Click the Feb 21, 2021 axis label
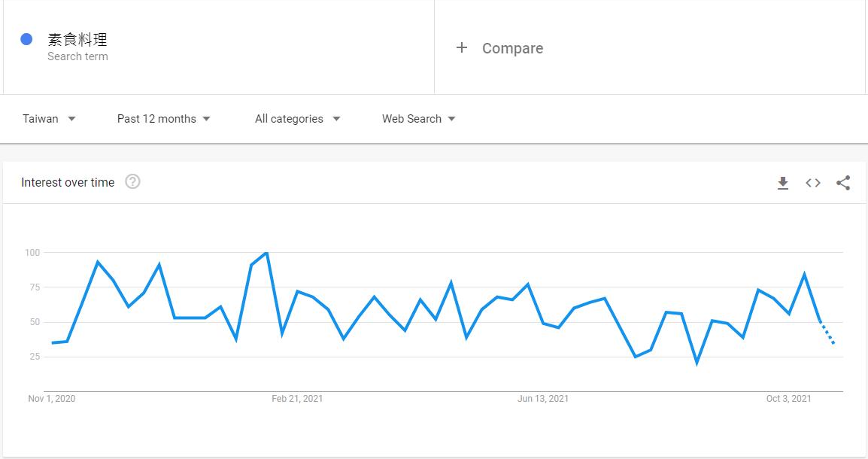 [x=297, y=399]
